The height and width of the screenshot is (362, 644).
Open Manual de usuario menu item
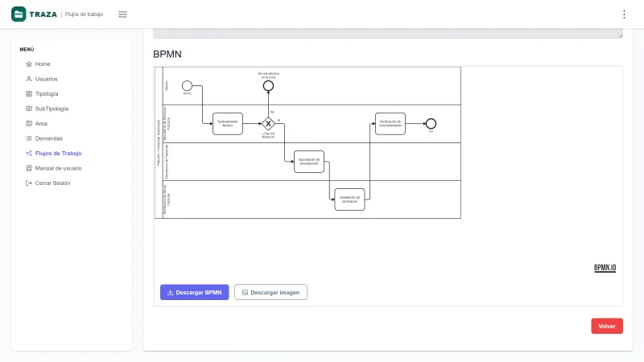click(x=58, y=168)
